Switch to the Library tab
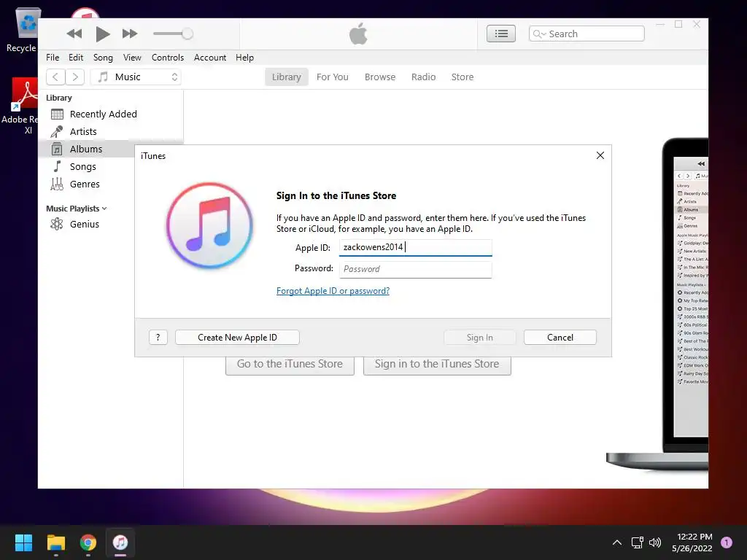 (286, 77)
